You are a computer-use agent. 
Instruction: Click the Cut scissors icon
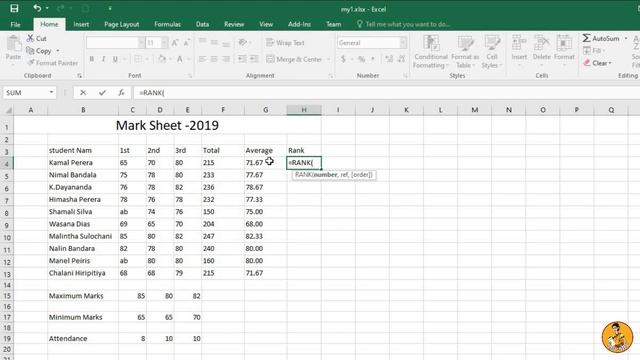(30, 38)
